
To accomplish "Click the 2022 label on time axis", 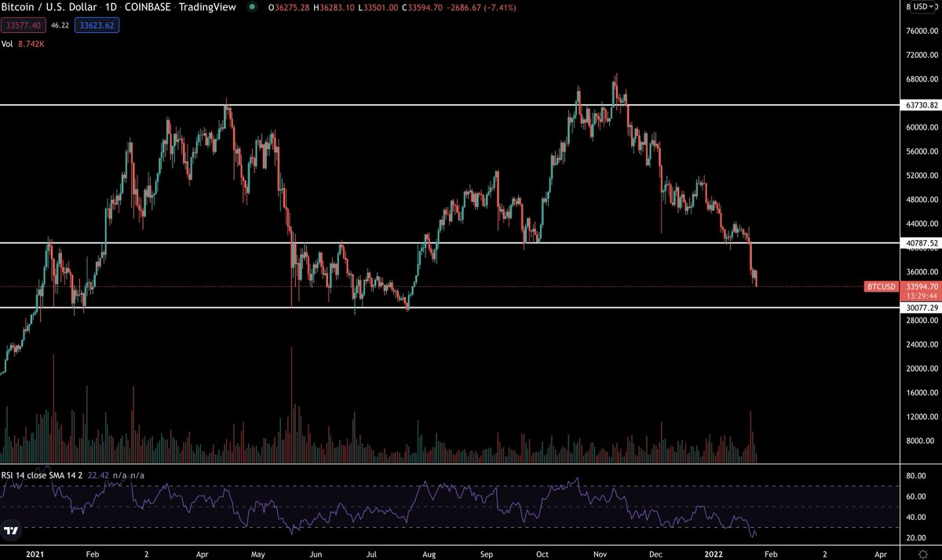I will (712, 553).
